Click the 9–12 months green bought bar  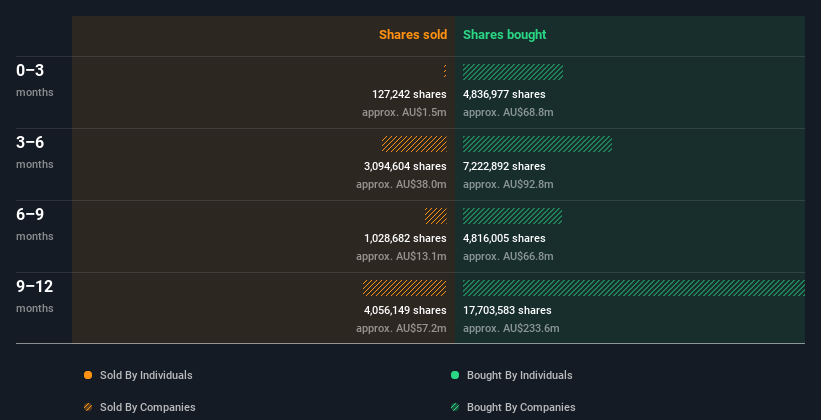[634, 288]
